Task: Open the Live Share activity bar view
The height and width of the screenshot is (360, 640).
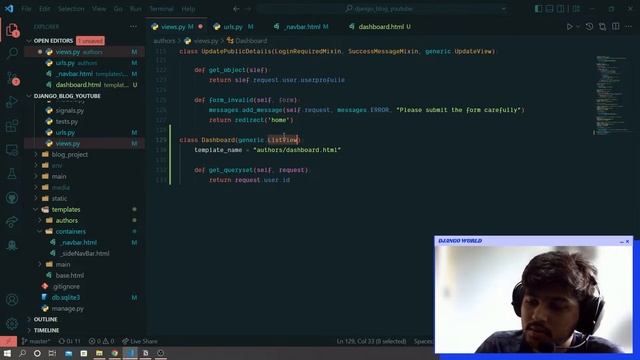Action: [x=12, y=222]
